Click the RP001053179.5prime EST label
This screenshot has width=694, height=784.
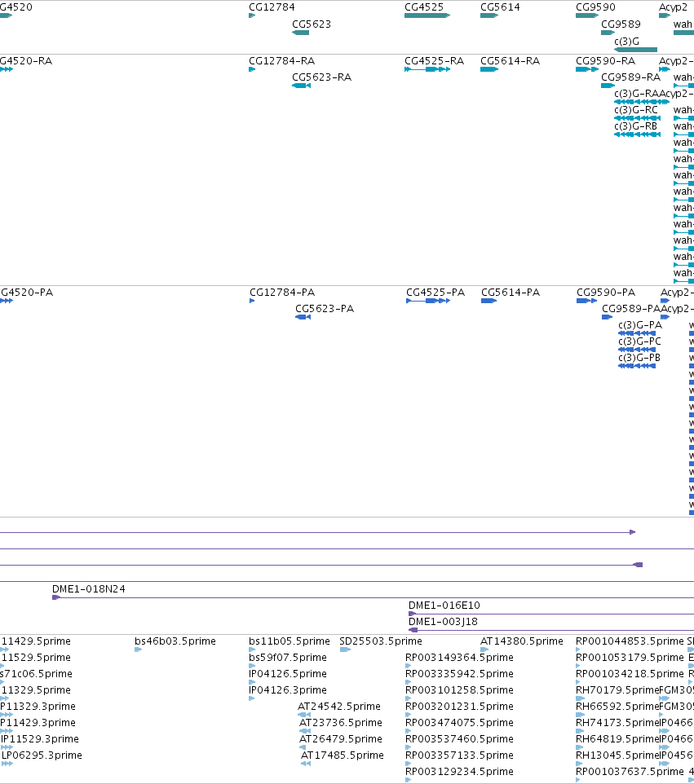[630, 657]
